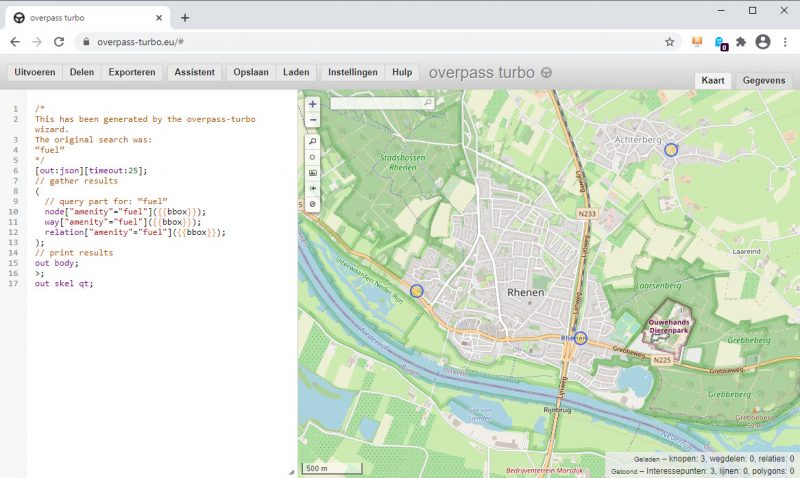Open the orange extension icon
This screenshot has width=800, height=478.
[697, 42]
